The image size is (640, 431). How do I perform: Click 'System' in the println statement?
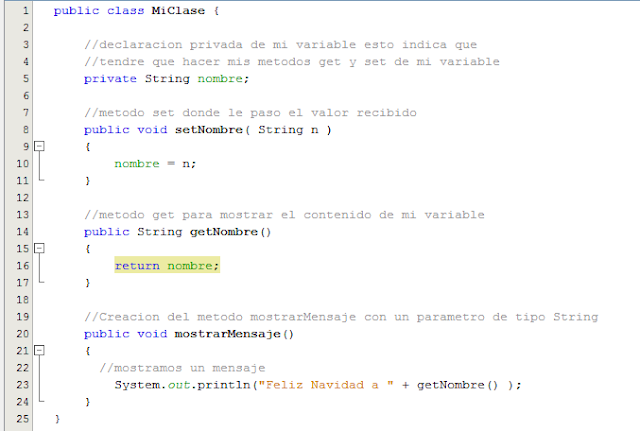coord(137,385)
